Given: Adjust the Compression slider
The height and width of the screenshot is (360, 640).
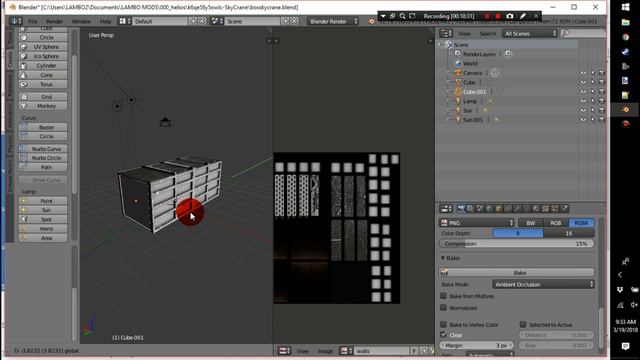Looking at the screenshot, I should pyautogui.click(x=516, y=244).
